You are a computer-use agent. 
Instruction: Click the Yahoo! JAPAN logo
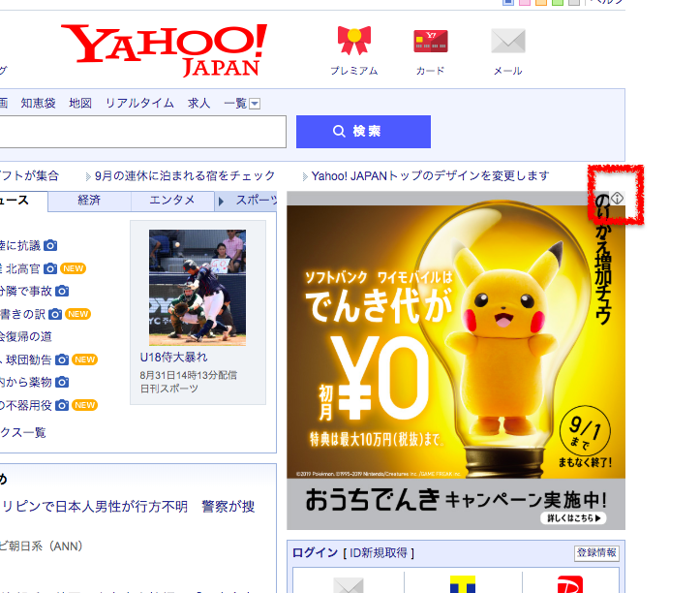pos(165,49)
